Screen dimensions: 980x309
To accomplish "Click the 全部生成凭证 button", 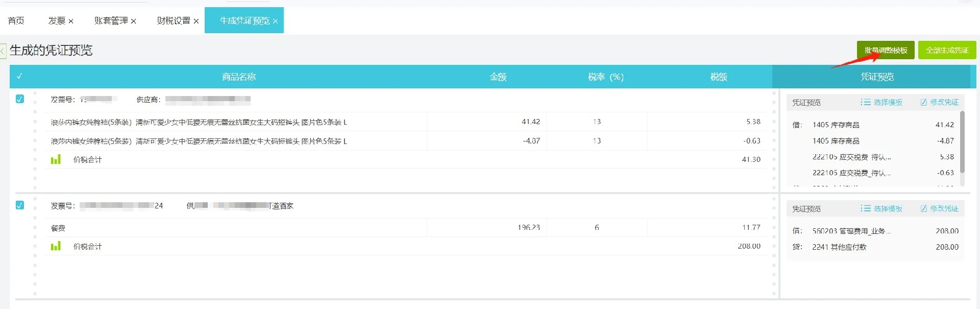I will point(947,50).
